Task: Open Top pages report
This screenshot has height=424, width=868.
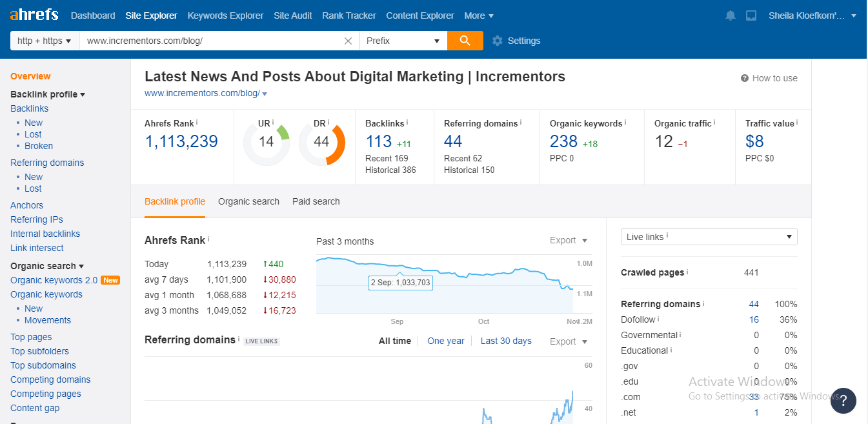Action: [x=31, y=337]
